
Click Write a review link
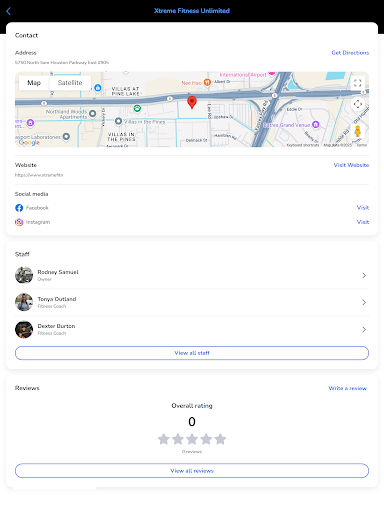point(347,388)
